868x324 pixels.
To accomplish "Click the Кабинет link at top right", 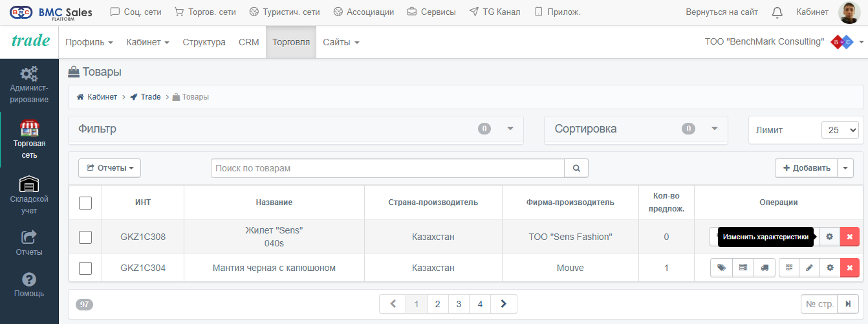I will (x=812, y=12).
